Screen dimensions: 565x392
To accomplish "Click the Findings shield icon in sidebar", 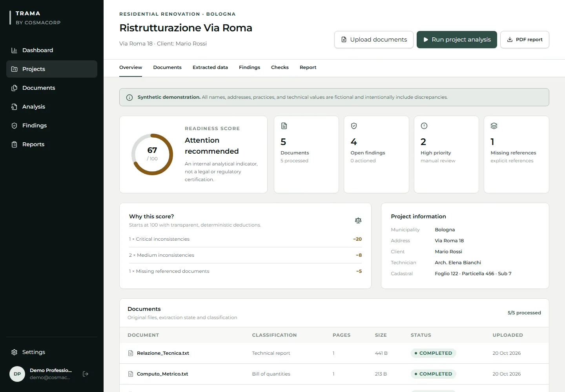I will 15,125.
